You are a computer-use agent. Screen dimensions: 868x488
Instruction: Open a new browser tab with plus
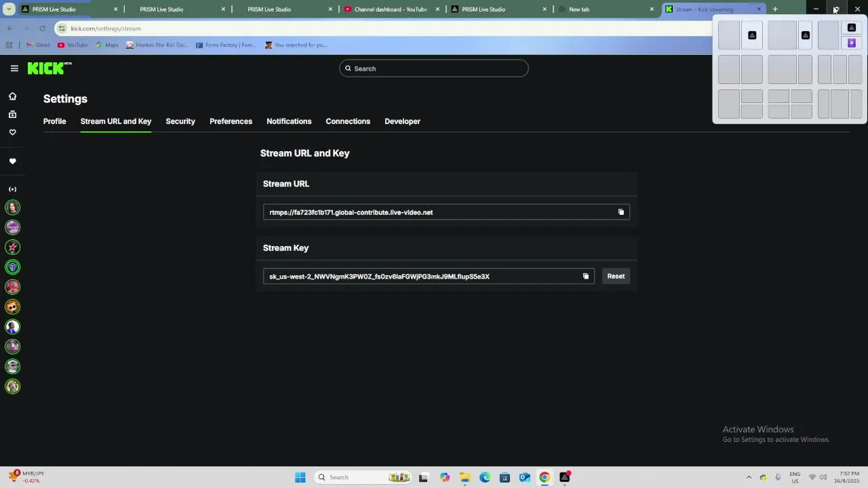pyautogui.click(x=775, y=9)
